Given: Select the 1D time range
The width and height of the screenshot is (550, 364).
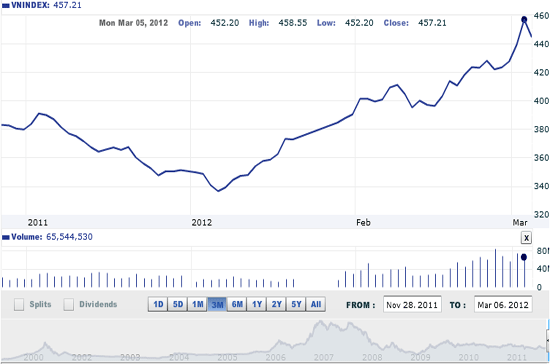Looking at the screenshot, I should [158, 304].
